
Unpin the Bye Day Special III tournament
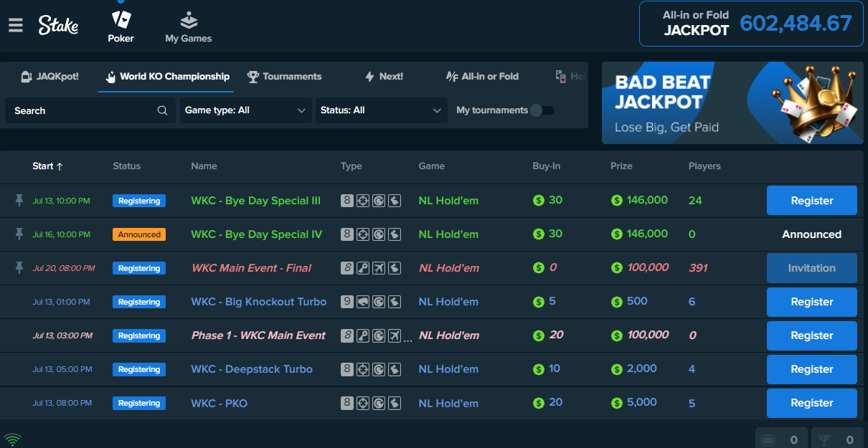pos(19,201)
